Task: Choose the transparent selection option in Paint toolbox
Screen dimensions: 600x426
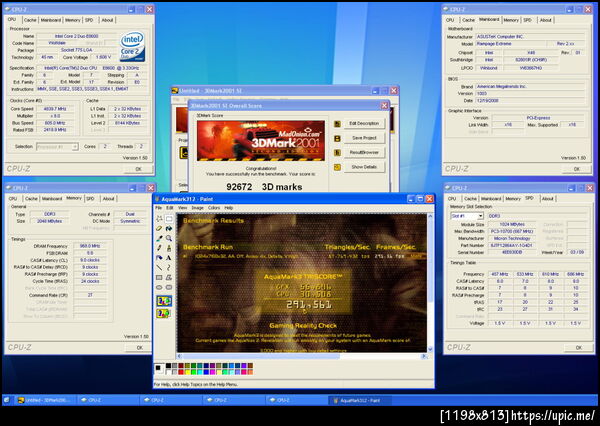Action: point(164,313)
